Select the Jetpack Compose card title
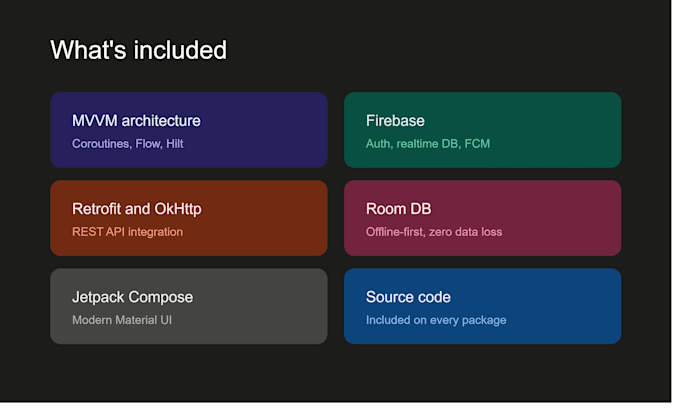 pos(132,297)
